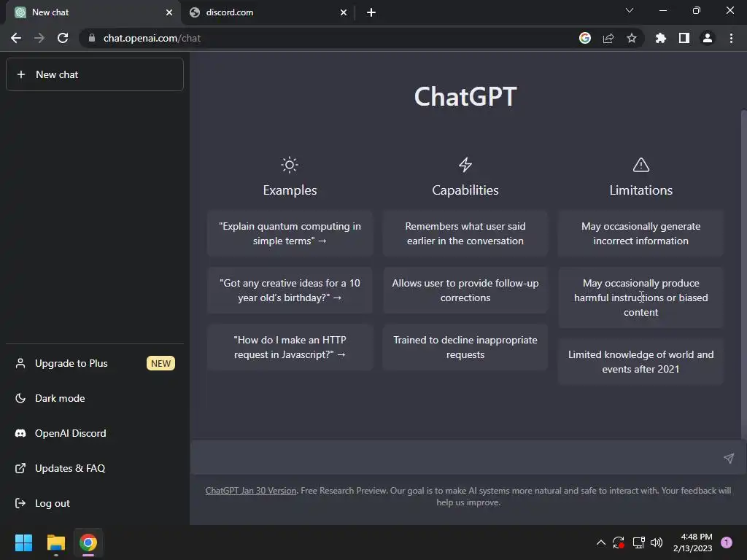Click the Limitations warning triangle icon

click(640, 165)
